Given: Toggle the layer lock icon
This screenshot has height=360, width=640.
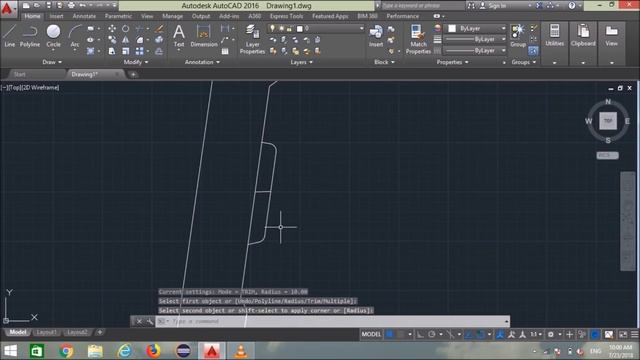Looking at the screenshot, I should 289,28.
